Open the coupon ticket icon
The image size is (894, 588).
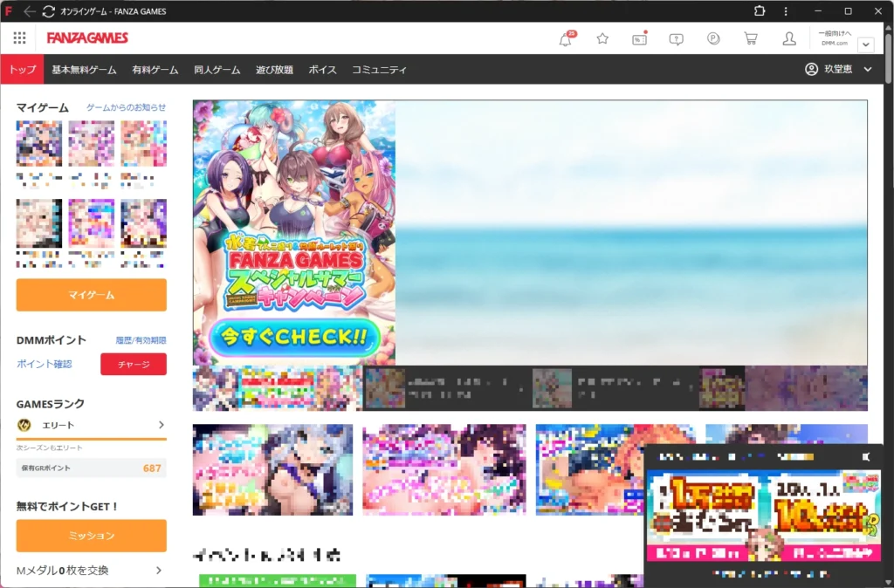[639, 38]
